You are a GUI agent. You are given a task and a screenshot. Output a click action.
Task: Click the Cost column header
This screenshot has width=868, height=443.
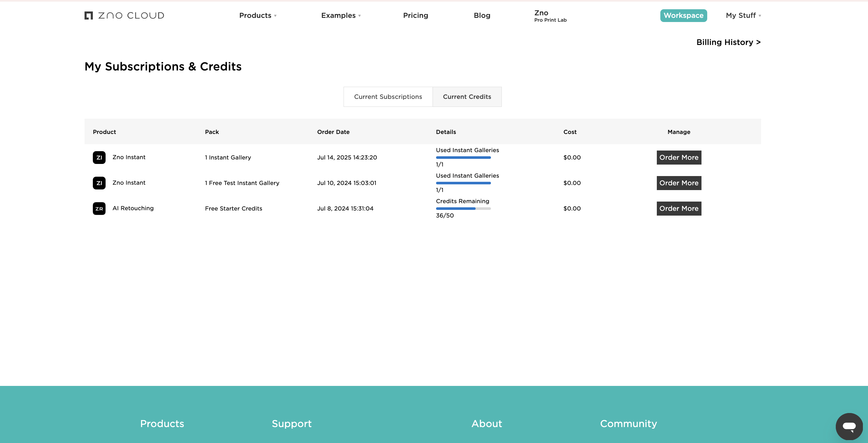pos(570,132)
